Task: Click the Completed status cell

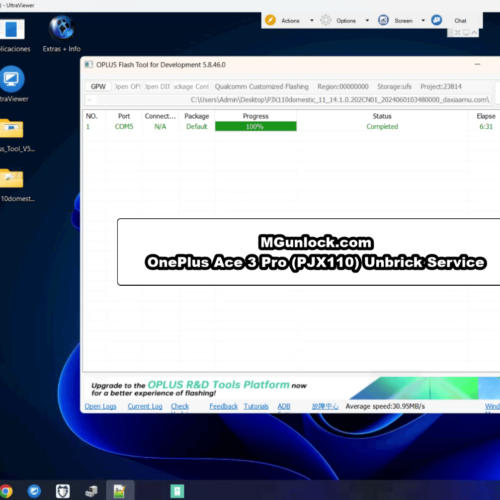Action: tap(382, 127)
